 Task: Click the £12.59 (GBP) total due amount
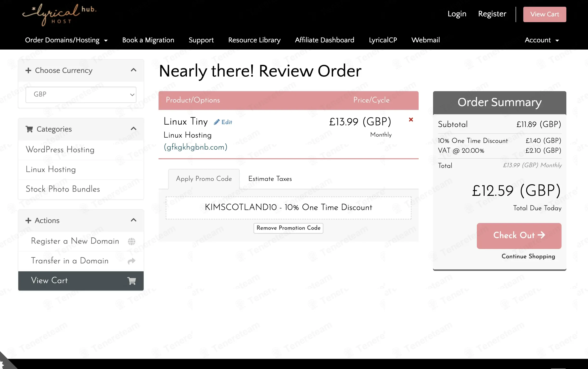click(x=516, y=191)
